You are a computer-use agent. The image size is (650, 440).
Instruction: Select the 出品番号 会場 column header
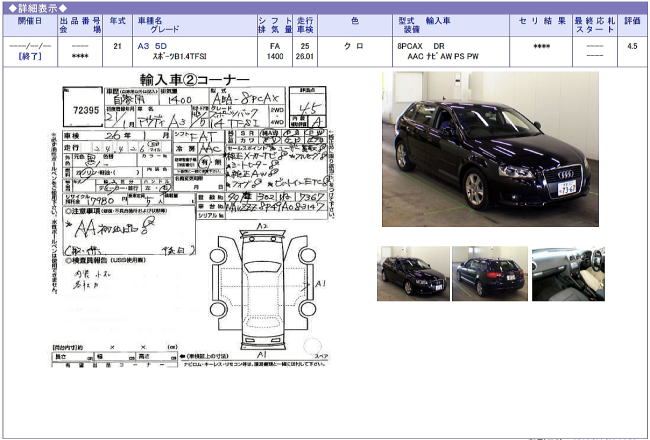(80, 25)
